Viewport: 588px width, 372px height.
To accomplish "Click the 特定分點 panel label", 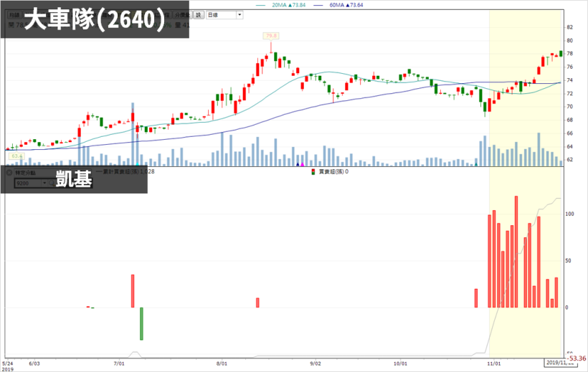I will [25, 173].
